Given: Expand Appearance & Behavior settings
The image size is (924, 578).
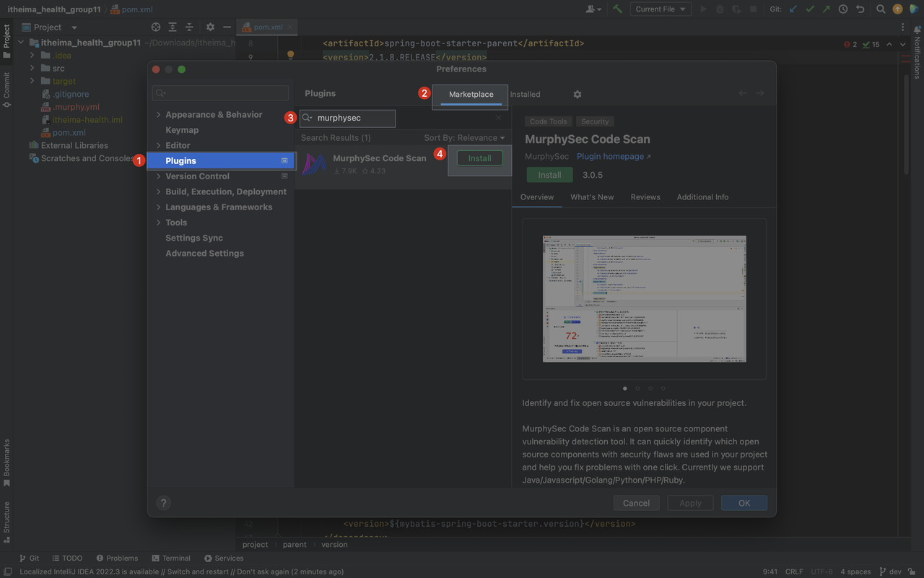Looking at the screenshot, I should pyautogui.click(x=159, y=115).
